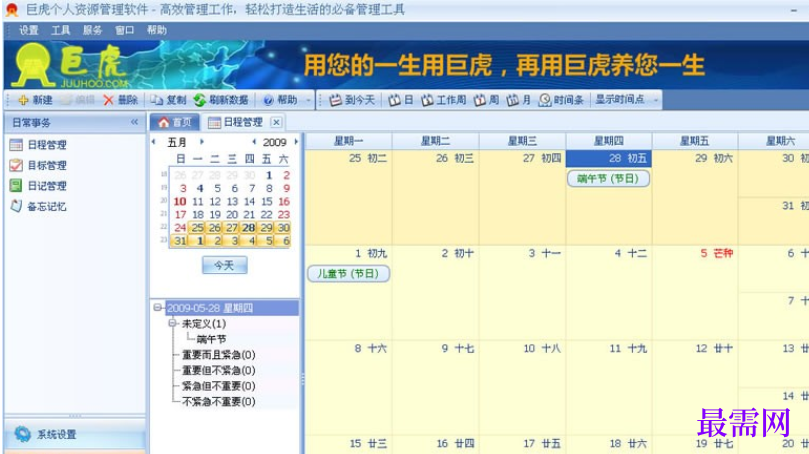Go to next month after 五月

point(202,142)
